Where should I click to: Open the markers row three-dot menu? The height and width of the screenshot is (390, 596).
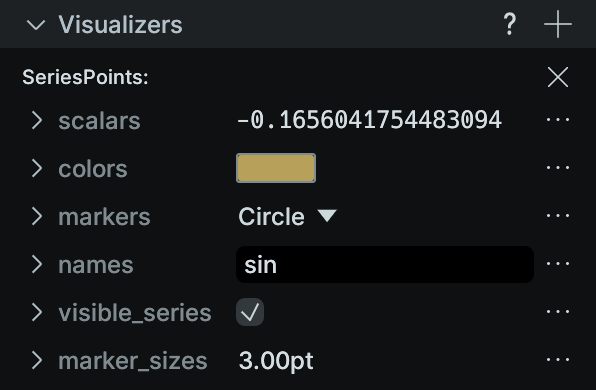coord(558,216)
